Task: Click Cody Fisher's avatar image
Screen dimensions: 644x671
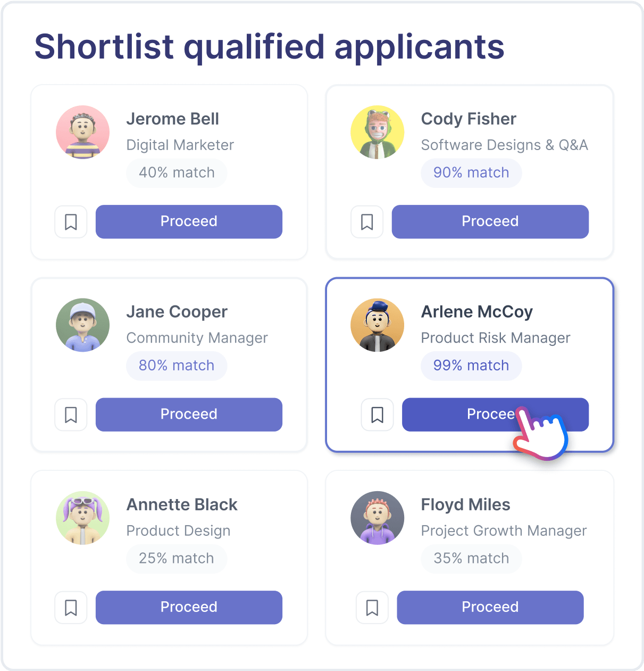Action: pos(378,132)
